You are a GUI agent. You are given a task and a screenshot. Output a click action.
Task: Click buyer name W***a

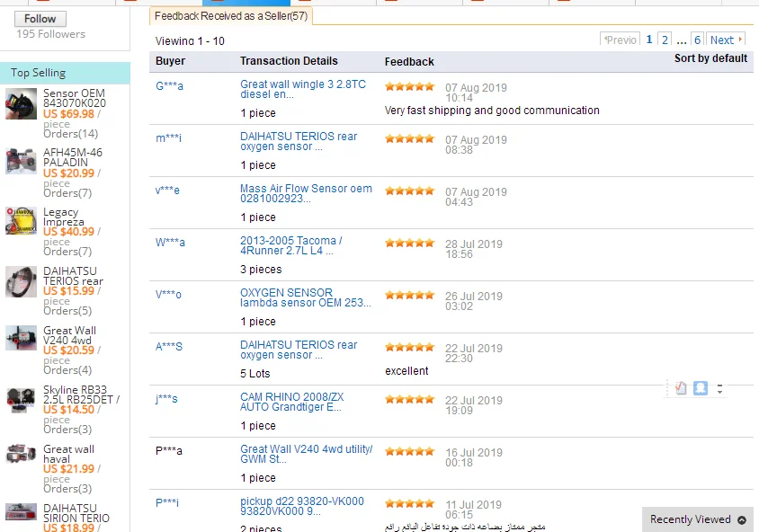coord(168,244)
